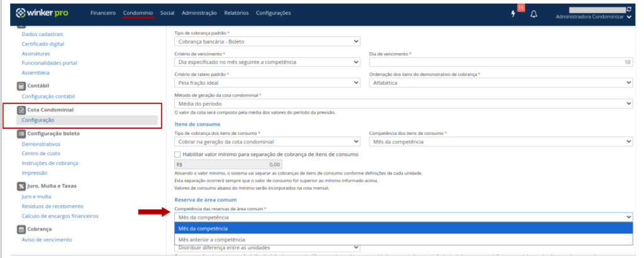Open Método de geração da cota dropdown
Viewport: 644px width, 258px height.
403,104
